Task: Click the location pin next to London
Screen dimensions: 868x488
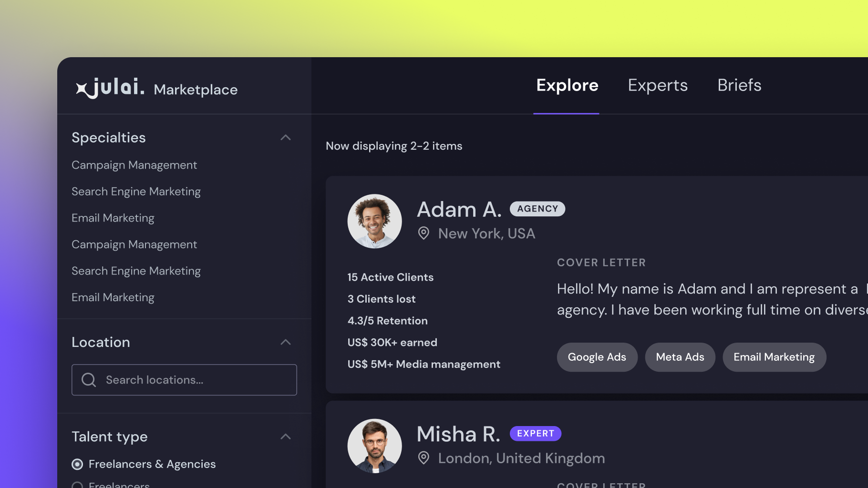Action: coord(424,458)
